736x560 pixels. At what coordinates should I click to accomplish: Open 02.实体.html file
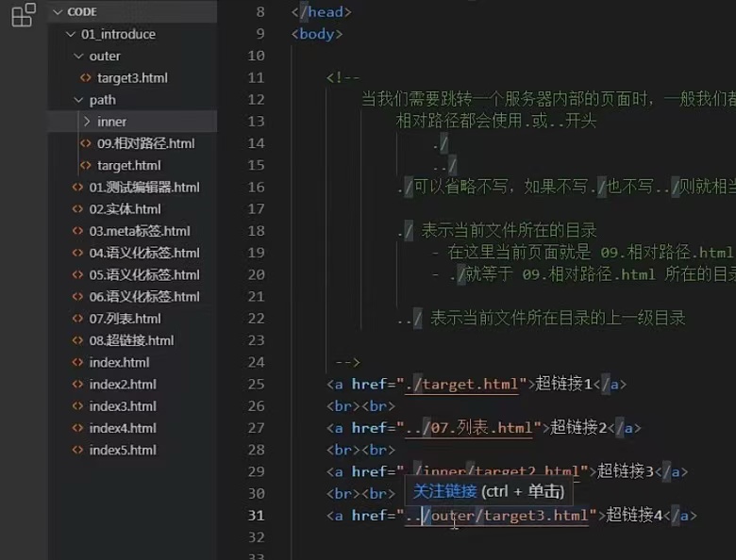point(125,209)
